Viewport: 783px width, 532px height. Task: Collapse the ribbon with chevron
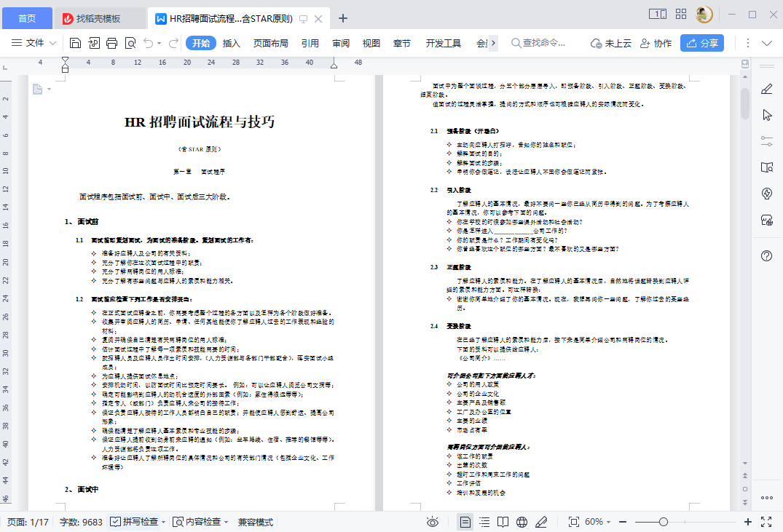tap(767, 44)
